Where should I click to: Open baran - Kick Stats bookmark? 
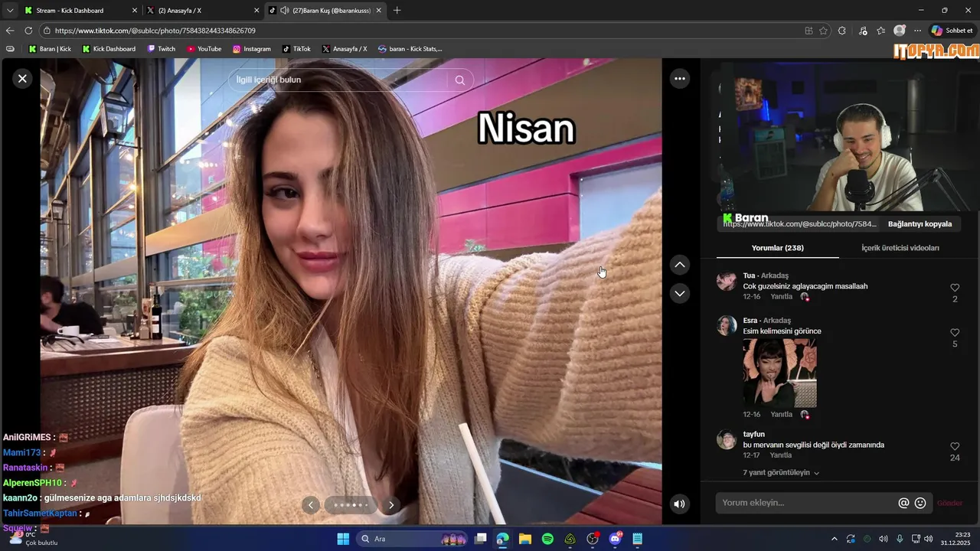coord(410,49)
